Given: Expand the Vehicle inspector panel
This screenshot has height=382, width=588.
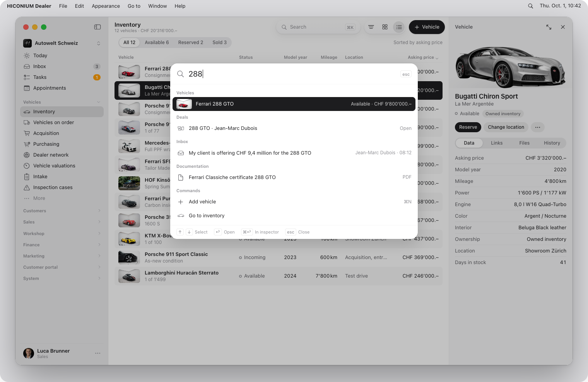Looking at the screenshot, I should pyautogui.click(x=549, y=27).
